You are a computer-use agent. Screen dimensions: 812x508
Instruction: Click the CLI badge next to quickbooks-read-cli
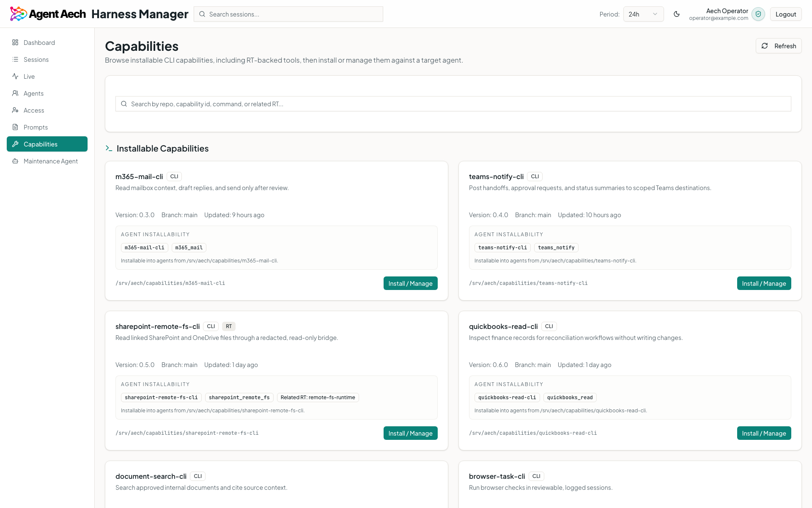click(549, 326)
